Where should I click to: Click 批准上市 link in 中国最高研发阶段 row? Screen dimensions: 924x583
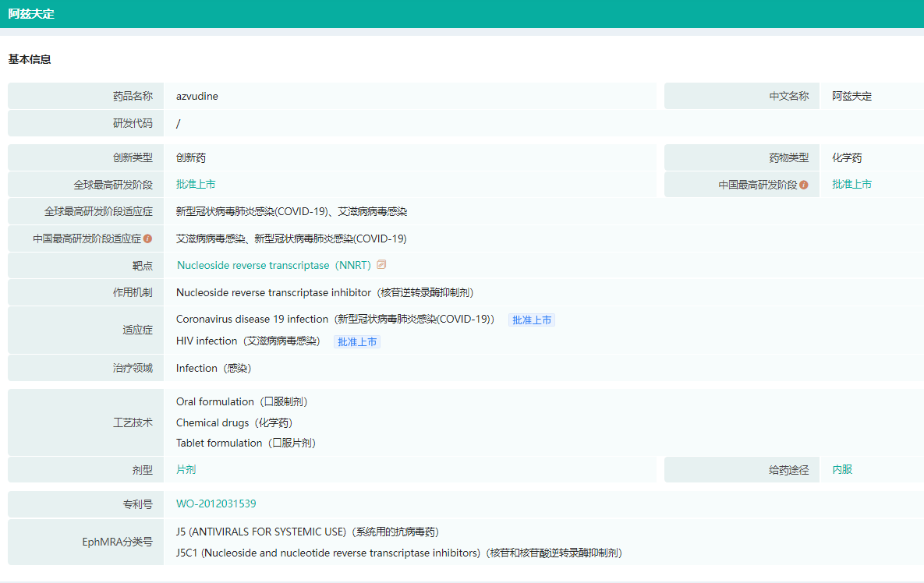851,185
